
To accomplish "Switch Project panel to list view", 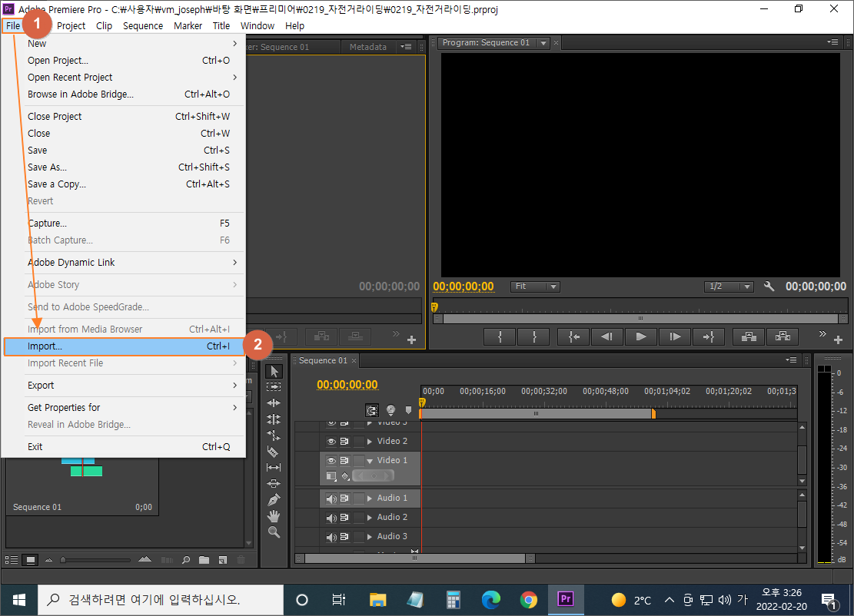I will click(x=12, y=559).
